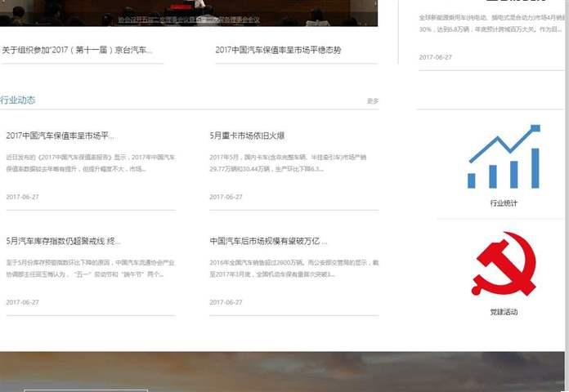Open top headline 2017中国汽车保值率呈市场平稳态势
This screenshot has width=569, height=392.
tap(278, 50)
